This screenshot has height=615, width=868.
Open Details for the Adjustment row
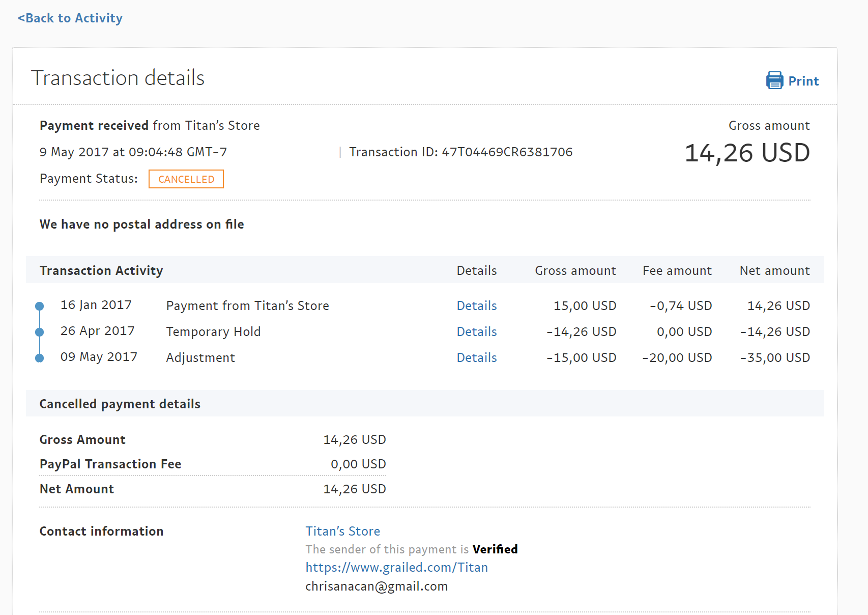[x=476, y=357]
